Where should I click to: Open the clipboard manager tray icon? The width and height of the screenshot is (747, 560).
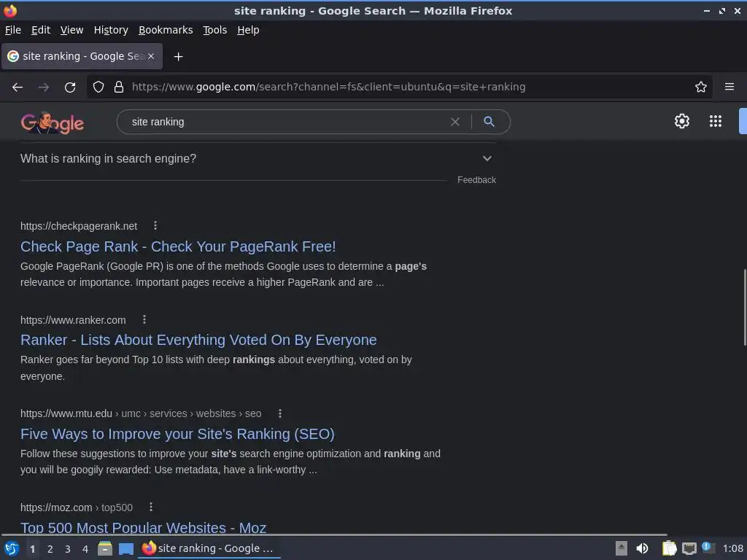point(670,548)
